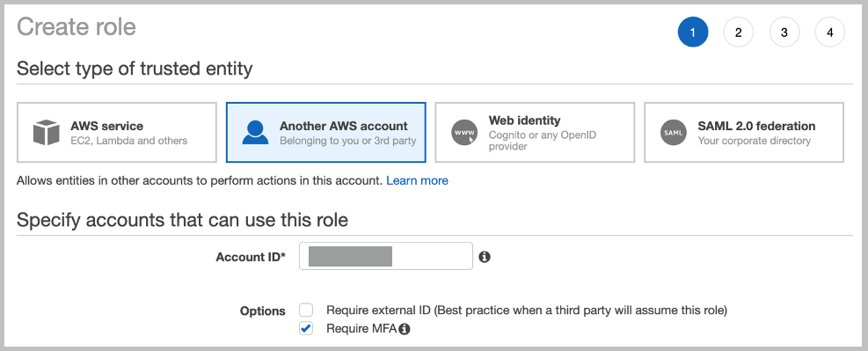Jump to wizard step 3 indicator
The height and width of the screenshot is (351, 868).
coord(784,33)
